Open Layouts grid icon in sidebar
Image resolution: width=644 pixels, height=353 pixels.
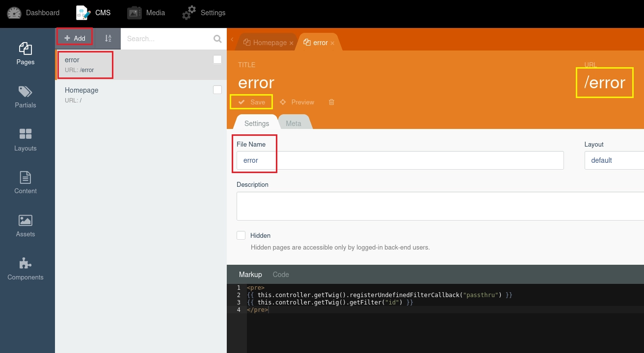click(x=26, y=134)
